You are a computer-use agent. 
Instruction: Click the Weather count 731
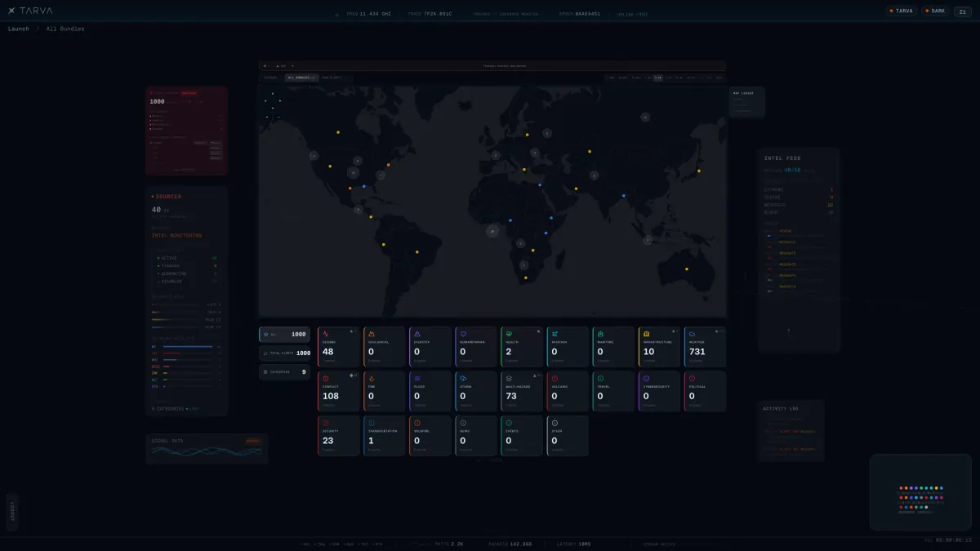coord(697,352)
